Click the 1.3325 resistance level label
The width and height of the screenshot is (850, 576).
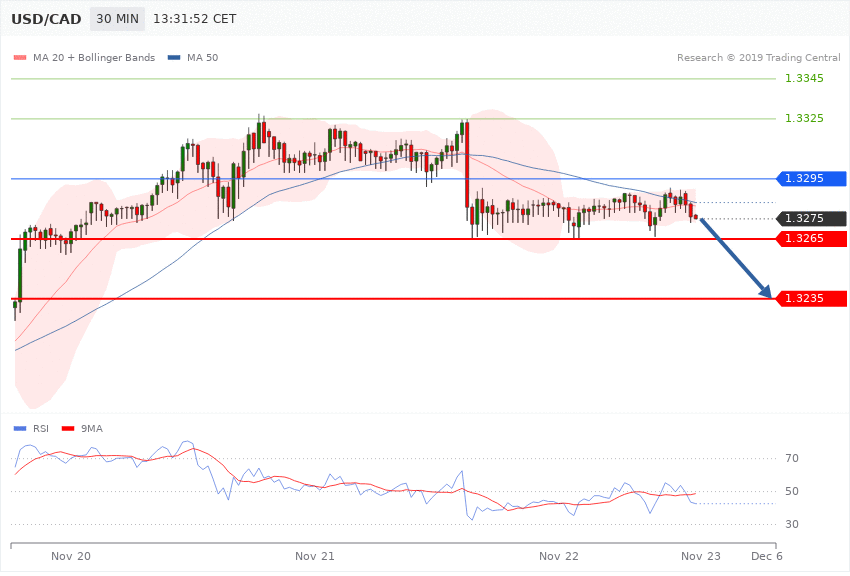pyautogui.click(x=804, y=118)
